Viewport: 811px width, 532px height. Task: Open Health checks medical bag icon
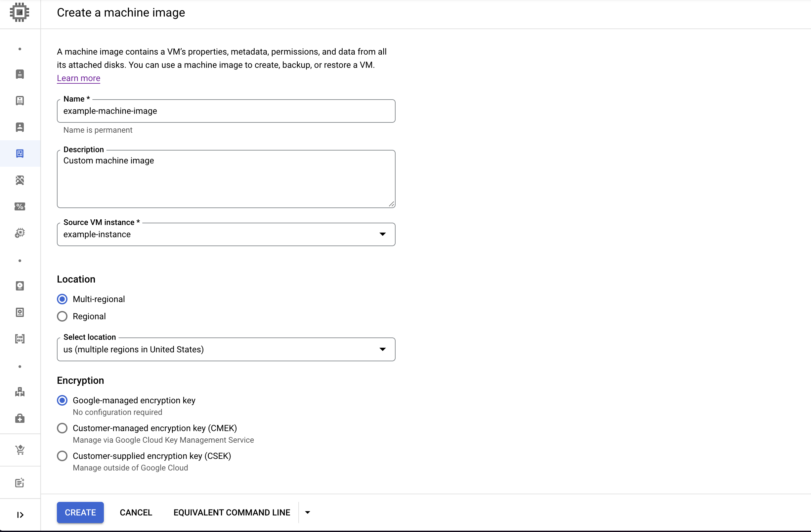point(20,419)
